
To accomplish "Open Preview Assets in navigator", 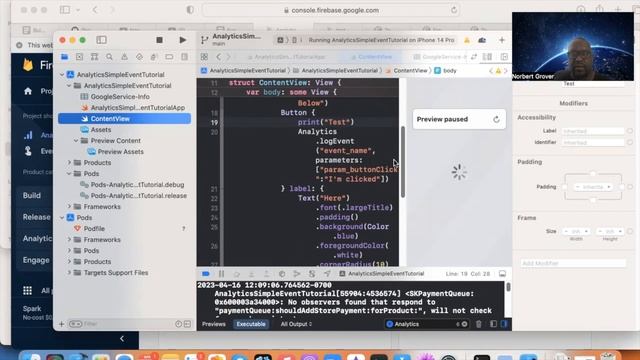I will click(121, 152).
